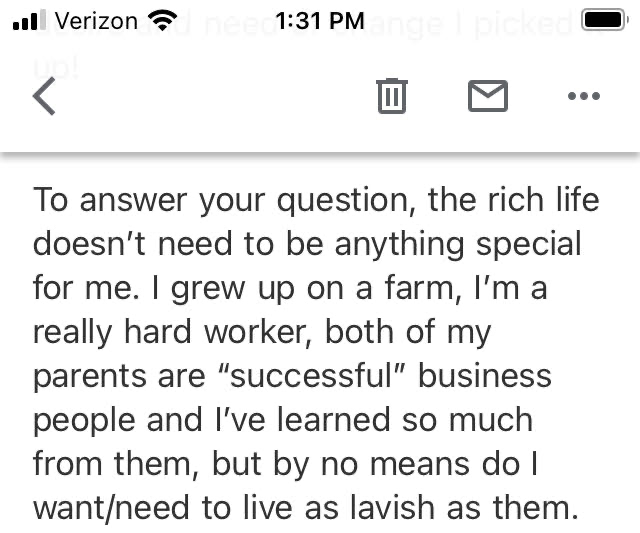Tap the line starting "To answer your question"
Screen dimensions: 640x533
click(316, 200)
